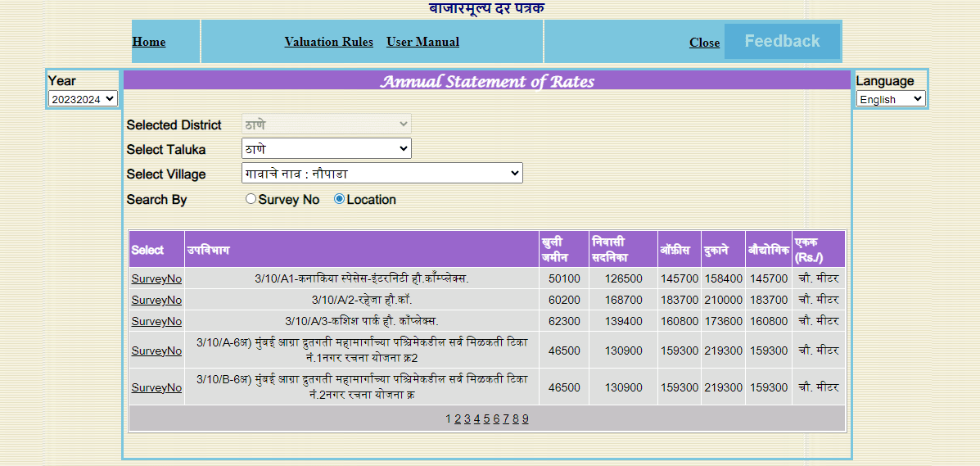Click the एकक (Rs./) column header
Image resolution: width=980 pixels, height=466 pixels.
819,250
